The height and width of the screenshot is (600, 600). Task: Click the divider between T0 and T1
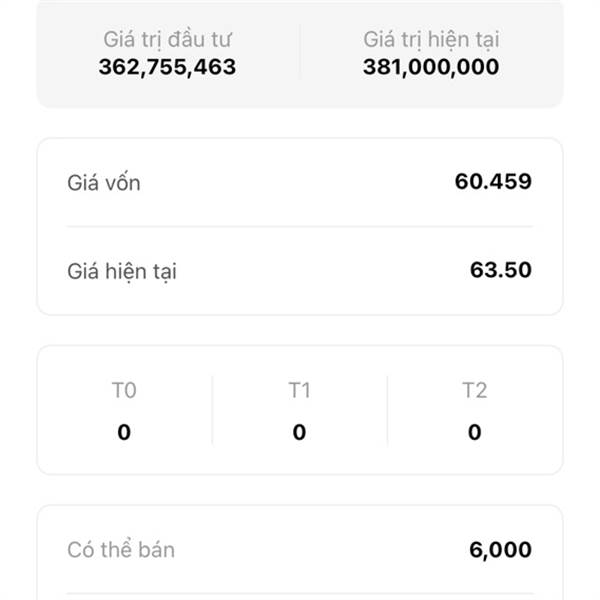coord(212,410)
